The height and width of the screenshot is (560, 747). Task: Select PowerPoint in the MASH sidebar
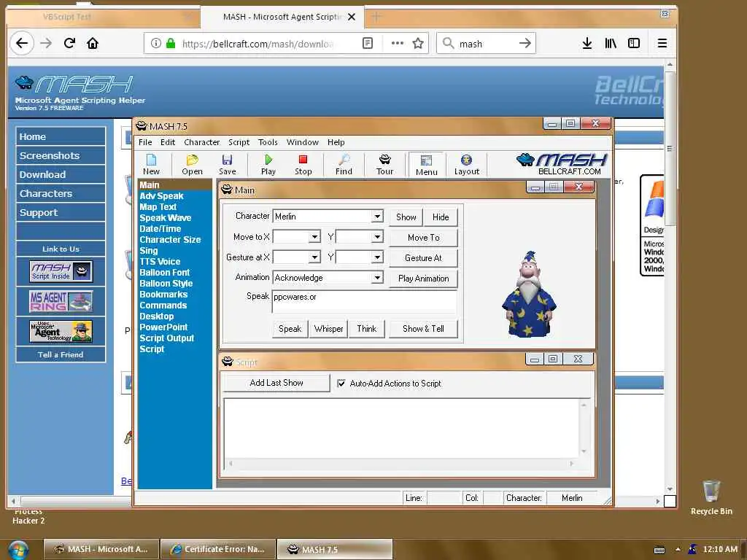163,327
